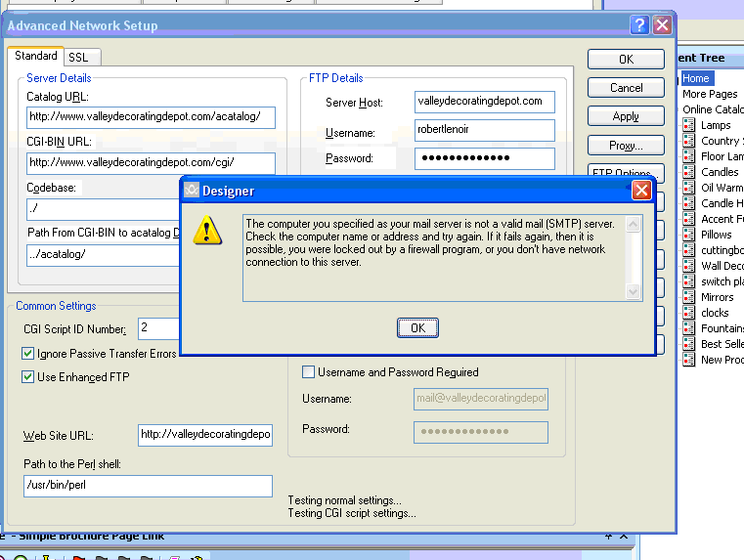Viewport: 744px width, 560px height.
Task: Click the clocks section icon in tree
Action: pyautogui.click(x=689, y=313)
